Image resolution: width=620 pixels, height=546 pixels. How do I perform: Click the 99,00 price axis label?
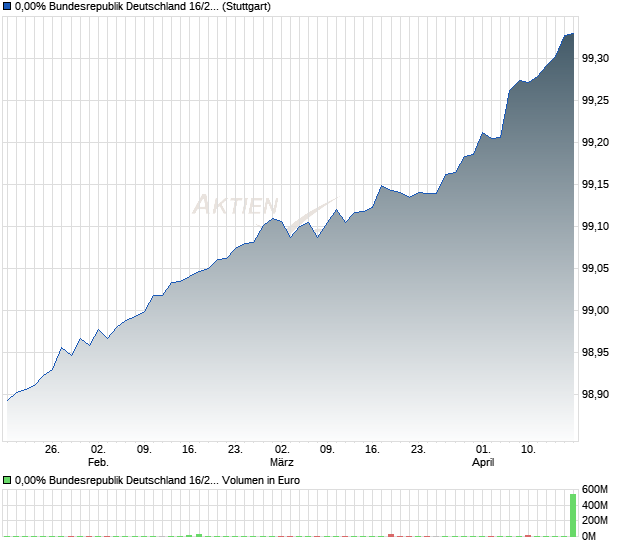coord(595,310)
